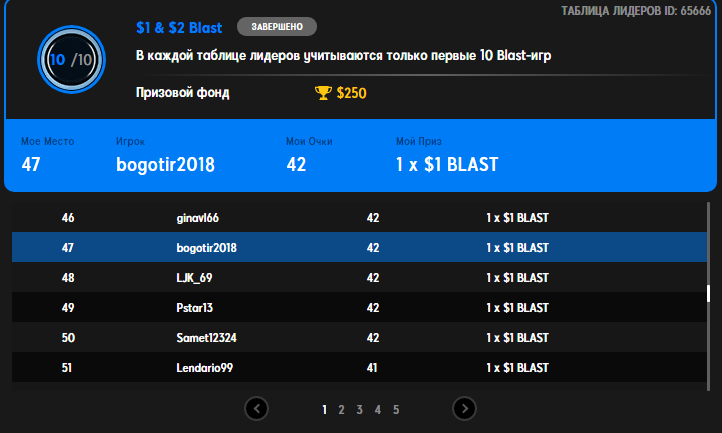This screenshot has height=433, width=722.
Task: Select the highlighted bogotir2018 table row
Action: 360,247
